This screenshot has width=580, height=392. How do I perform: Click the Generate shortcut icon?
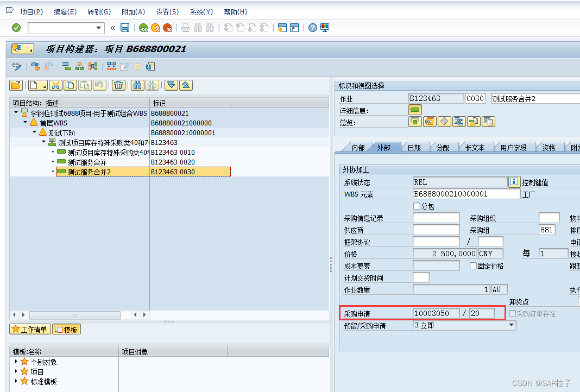(x=294, y=28)
